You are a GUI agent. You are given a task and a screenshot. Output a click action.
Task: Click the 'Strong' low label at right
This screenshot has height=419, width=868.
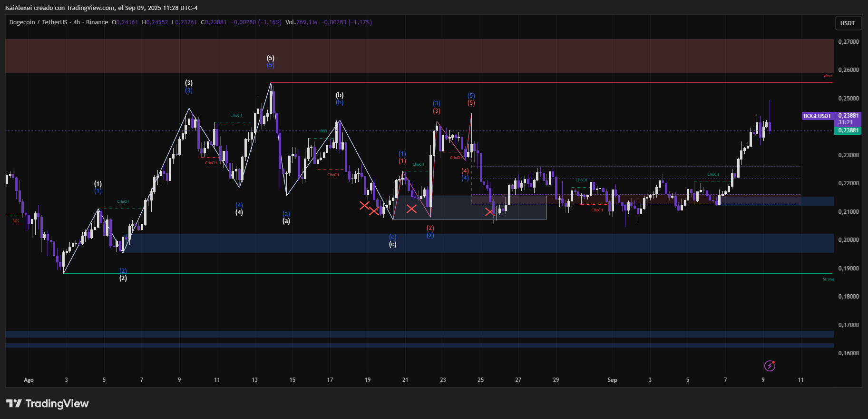pos(828,279)
